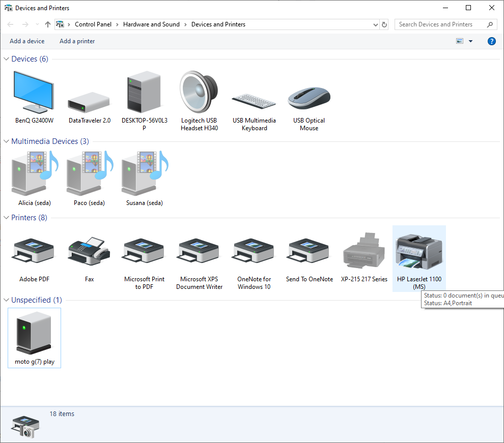This screenshot has height=443, width=504.
Task: Expand the chevron after Control Panel breadcrumb
Action: (x=117, y=24)
